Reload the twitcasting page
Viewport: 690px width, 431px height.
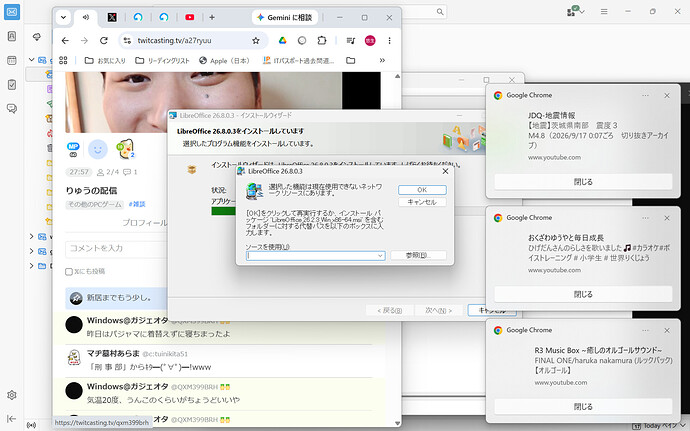(104, 41)
